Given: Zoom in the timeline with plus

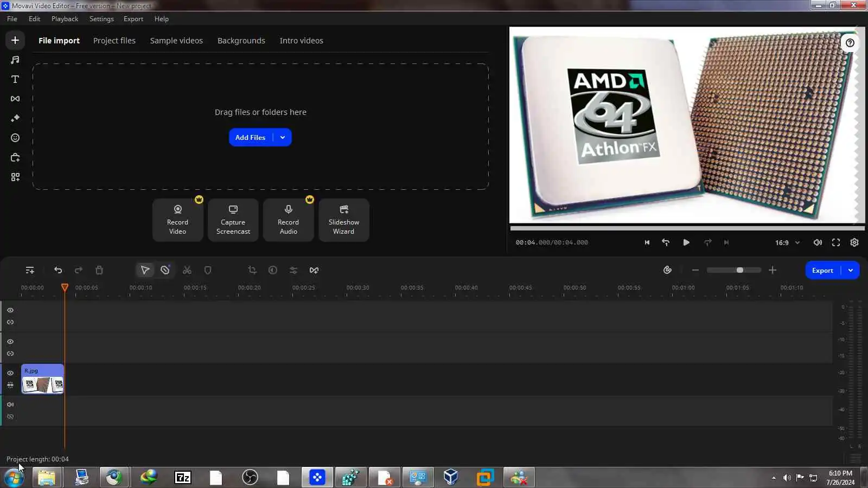Looking at the screenshot, I should tap(773, 270).
